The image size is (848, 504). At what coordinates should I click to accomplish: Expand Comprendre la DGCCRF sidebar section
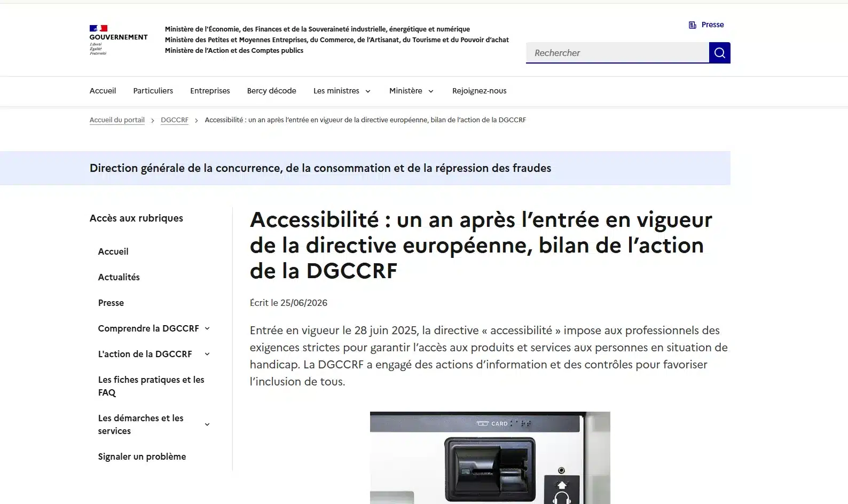[154, 328]
